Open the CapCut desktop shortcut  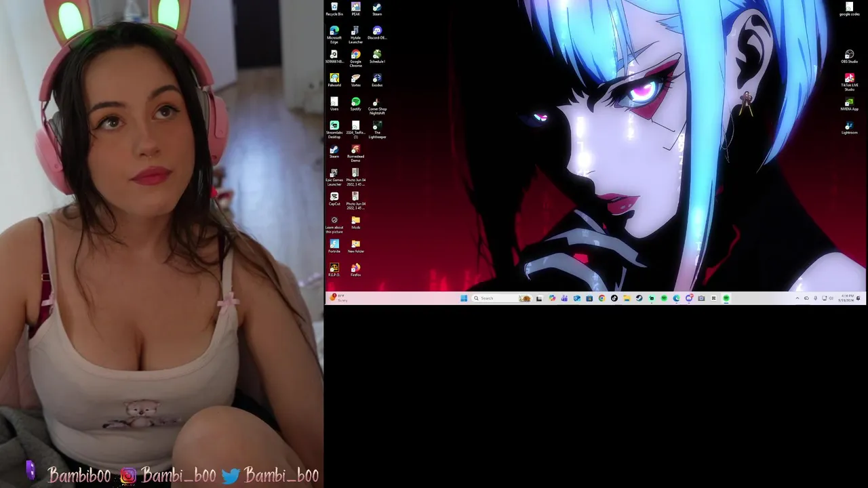(x=334, y=199)
